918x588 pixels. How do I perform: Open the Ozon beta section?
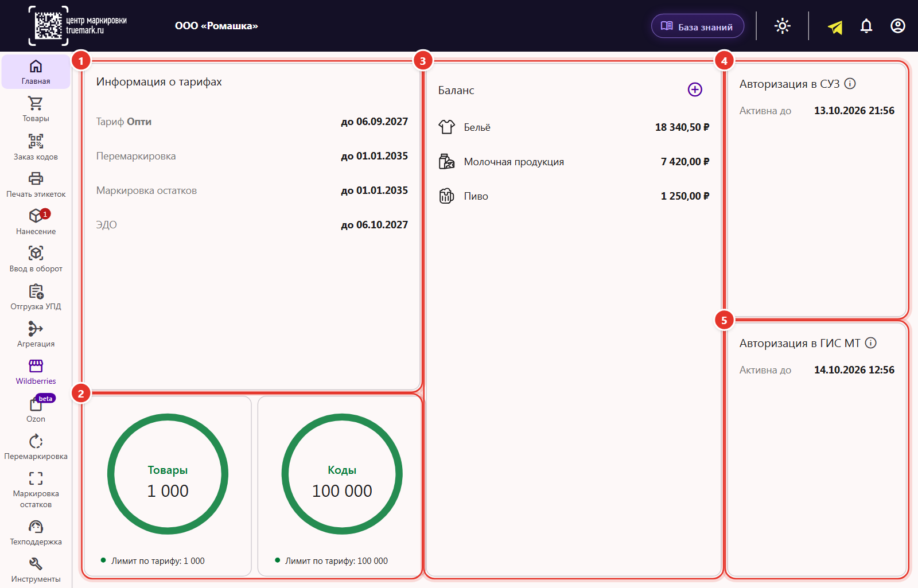pyautogui.click(x=36, y=410)
